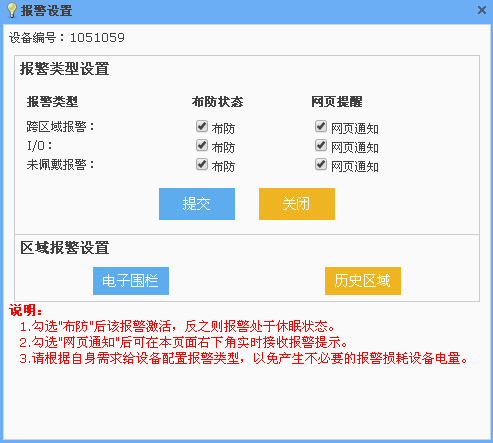
Task: Open the 电子围栏 electronic fence
Action: pos(131,281)
